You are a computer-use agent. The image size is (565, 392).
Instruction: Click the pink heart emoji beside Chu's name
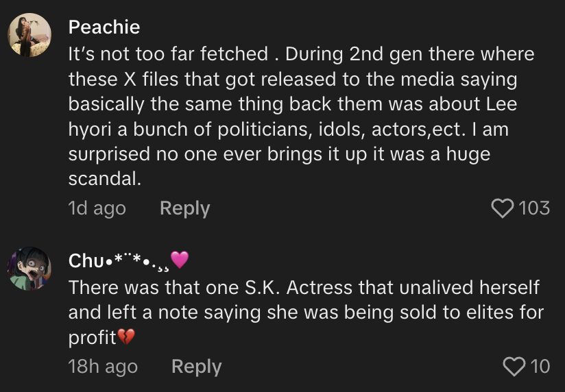tap(179, 260)
